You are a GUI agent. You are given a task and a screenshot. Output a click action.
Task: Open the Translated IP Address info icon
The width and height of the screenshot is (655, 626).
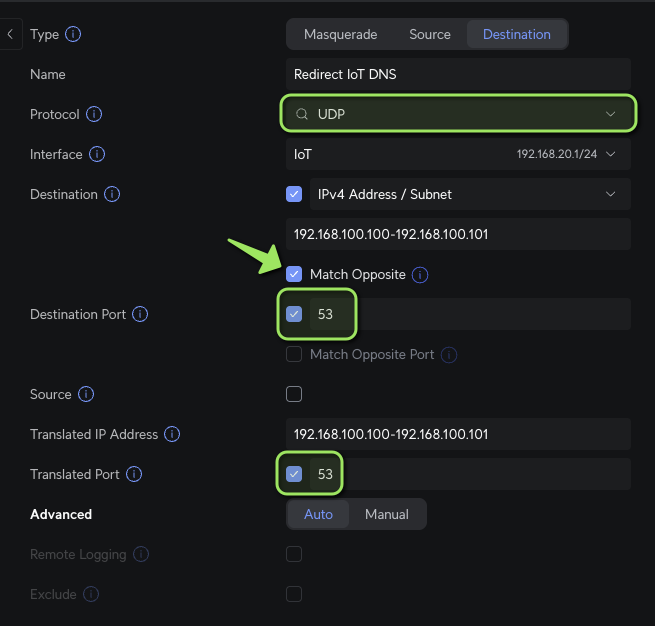(172, 434)
